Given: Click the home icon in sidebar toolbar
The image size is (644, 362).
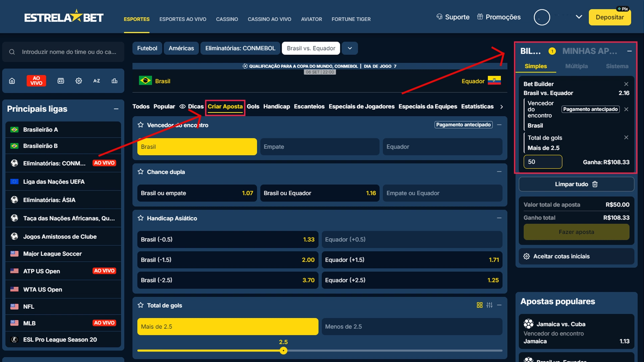Looking at the screenshot, I should click(12, 81).
